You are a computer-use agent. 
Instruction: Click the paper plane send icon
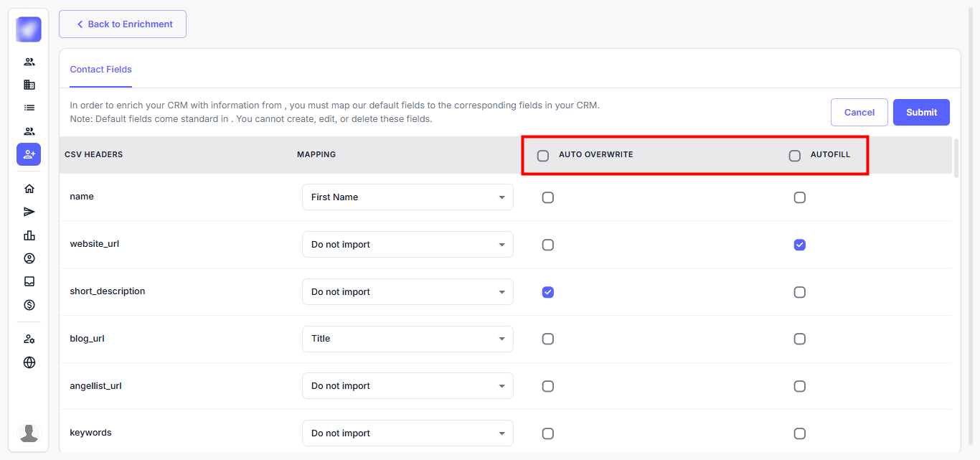point(29,212)
